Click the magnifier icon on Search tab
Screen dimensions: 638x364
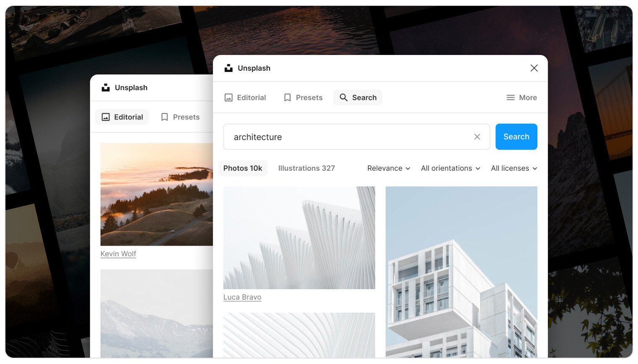[344, 98]
